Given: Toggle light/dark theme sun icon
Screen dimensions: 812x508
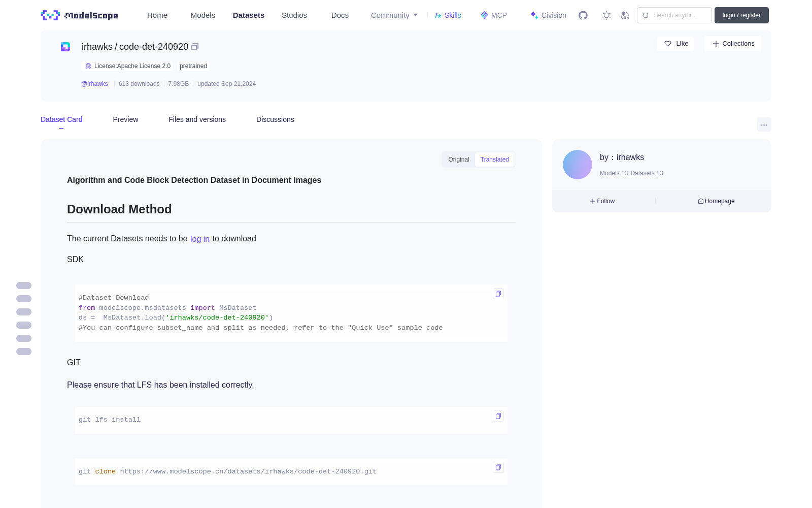Looking at the screenshot, I should (x=606, y=15).
